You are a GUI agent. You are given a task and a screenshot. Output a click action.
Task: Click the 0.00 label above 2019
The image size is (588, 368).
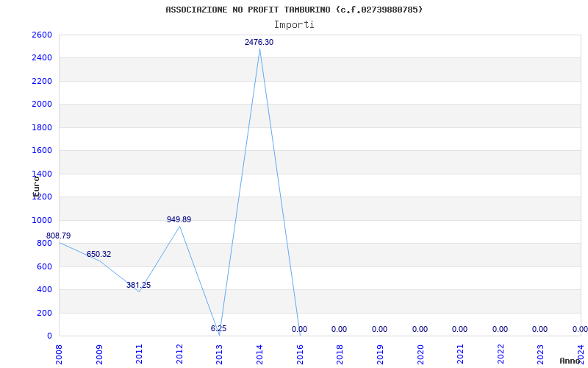click(x=379, y=329)
